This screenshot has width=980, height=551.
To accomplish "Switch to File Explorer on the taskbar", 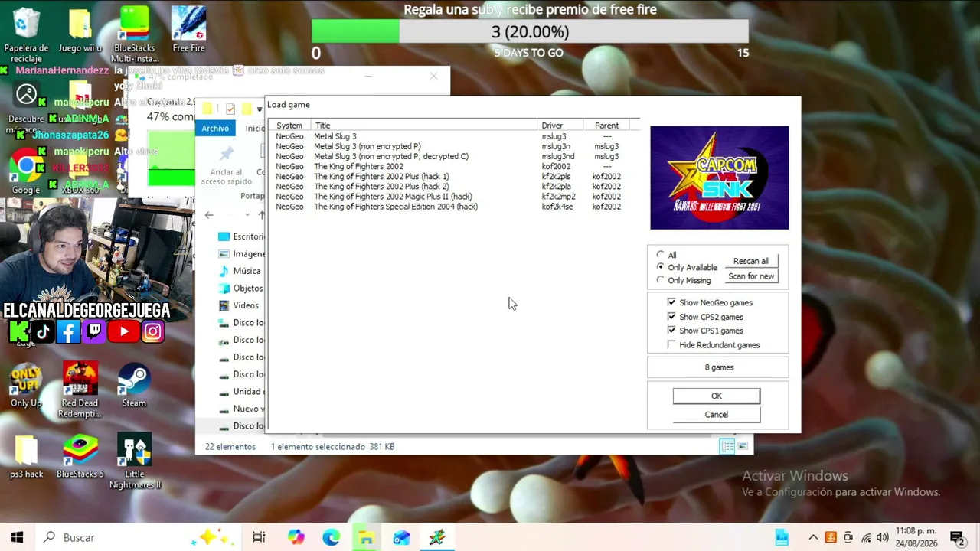I will click(366, 537).
